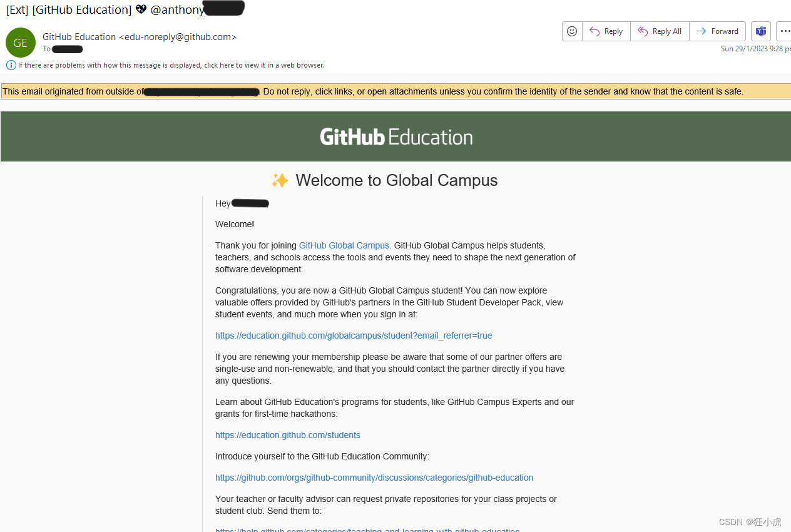The width and height of the screenshot is (791, 532).
Task: Open the teaching-and-learning help link
Action: tap(367, 530)
